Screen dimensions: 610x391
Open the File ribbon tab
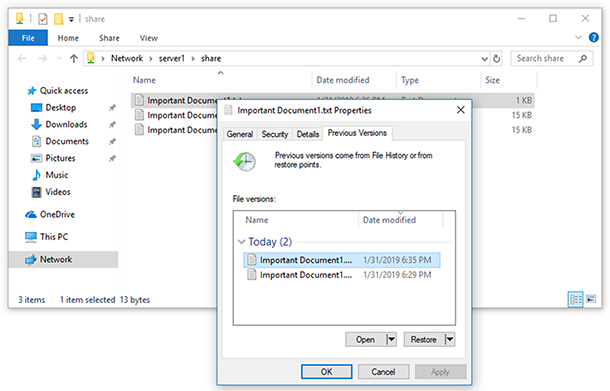tap(28, 38)
